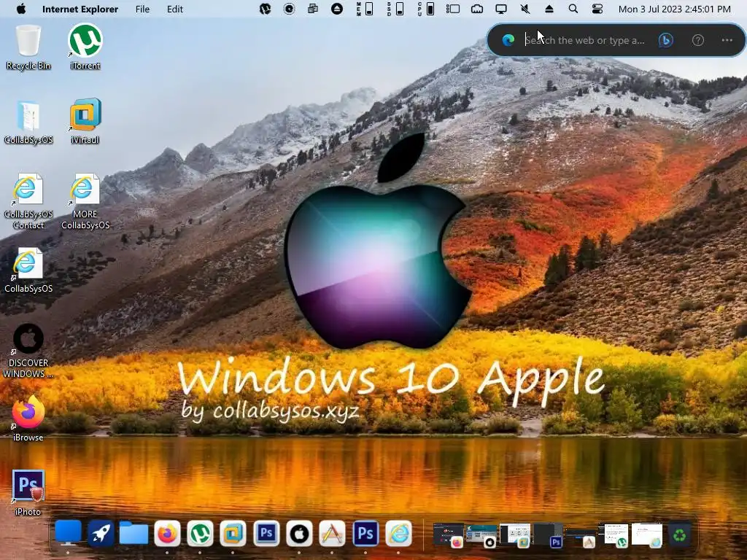Select the iPhoto Photoshop desktop shortcut

[x=28, y=493]
